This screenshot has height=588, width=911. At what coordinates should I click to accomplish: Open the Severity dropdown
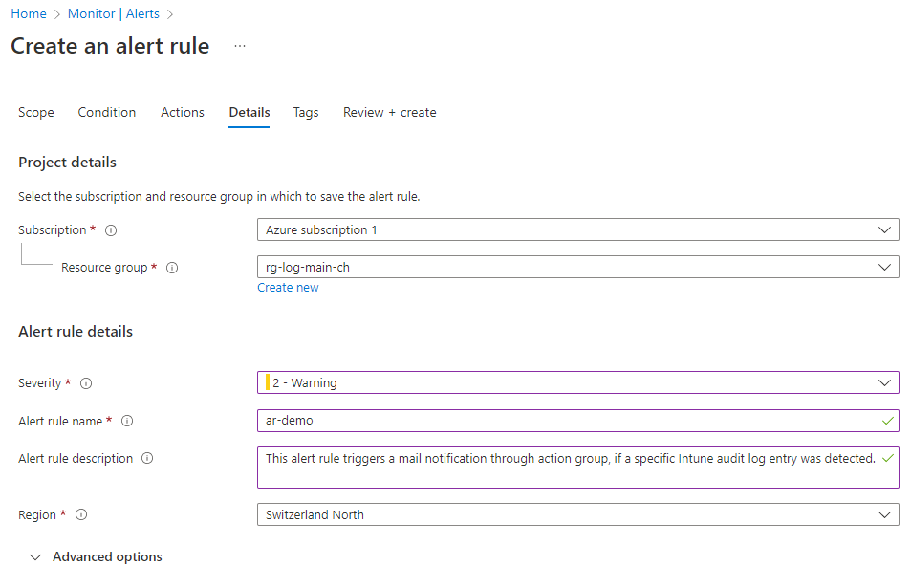(884, 382)
